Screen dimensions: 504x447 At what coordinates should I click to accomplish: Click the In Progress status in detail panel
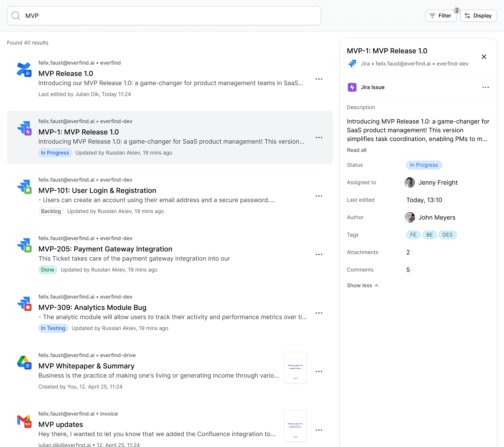pyautogui.click(x=424, y=165)
